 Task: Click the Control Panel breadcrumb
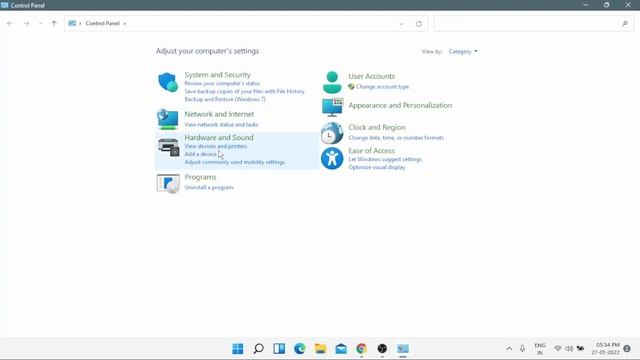[102, 24]
